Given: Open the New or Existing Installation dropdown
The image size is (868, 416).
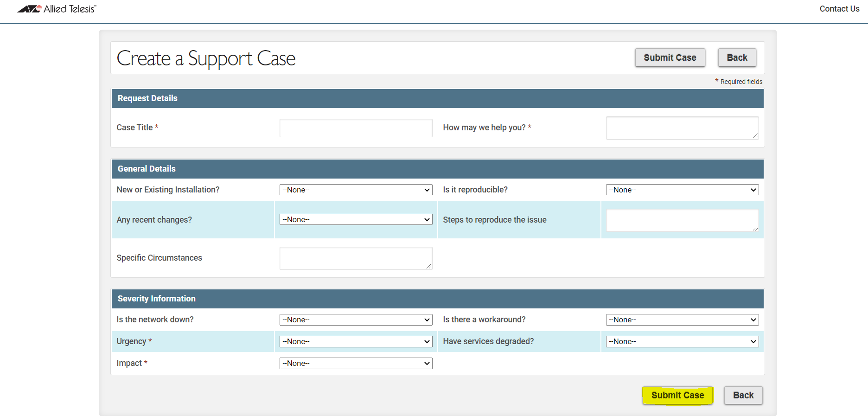Looking at the screenshot, I should (356, 190).
